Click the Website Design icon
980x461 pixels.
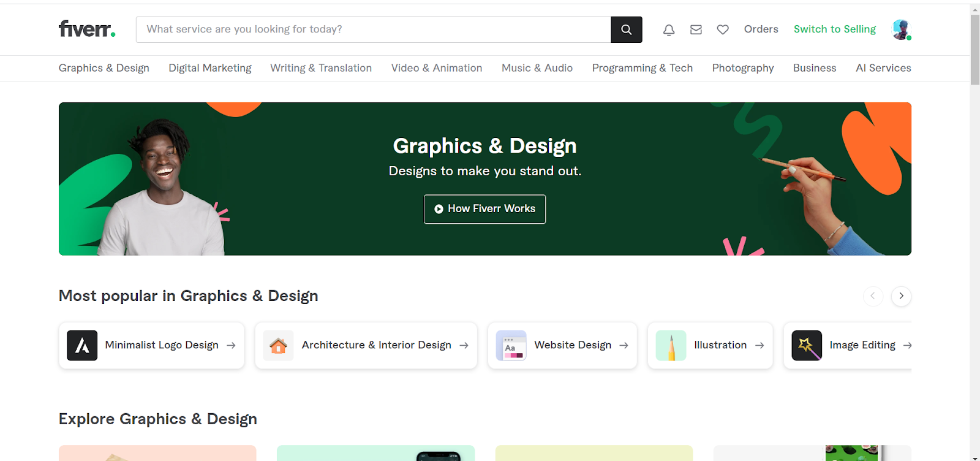(511, 345)
